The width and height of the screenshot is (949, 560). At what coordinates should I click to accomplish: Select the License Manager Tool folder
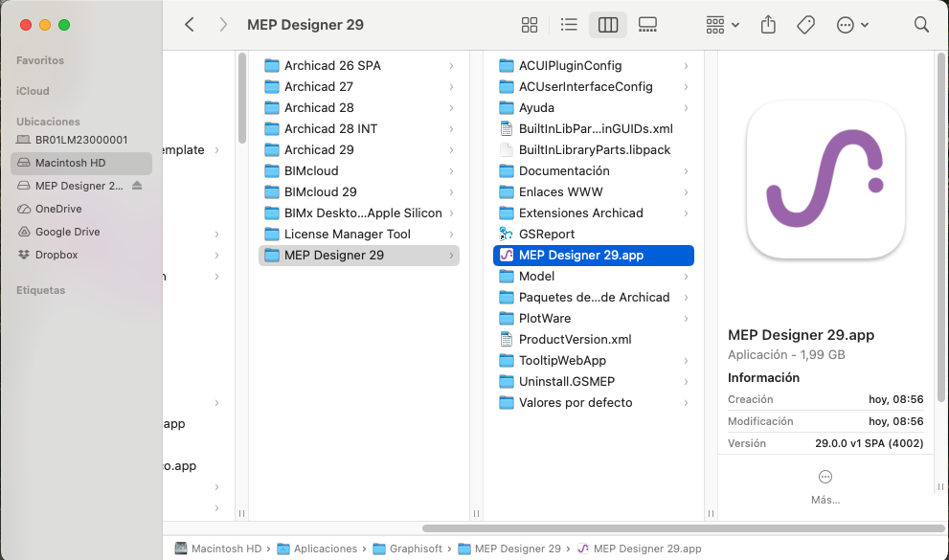[x=359, y=234]
